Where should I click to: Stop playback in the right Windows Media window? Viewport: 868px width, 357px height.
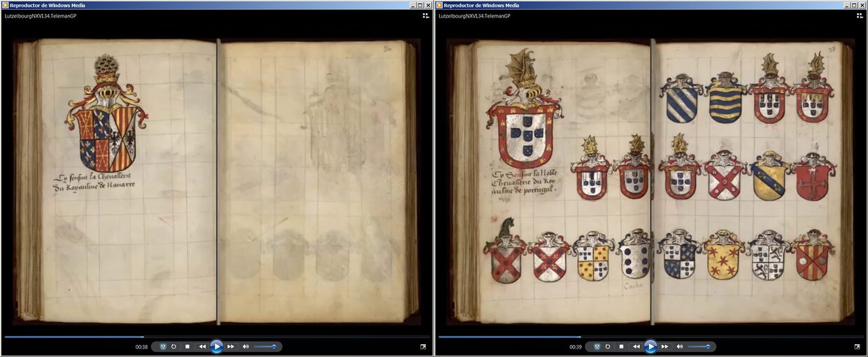(621, 346)
